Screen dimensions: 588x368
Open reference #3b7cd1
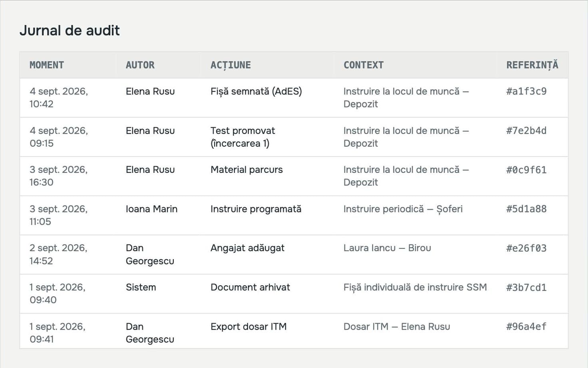pos(526,287)
